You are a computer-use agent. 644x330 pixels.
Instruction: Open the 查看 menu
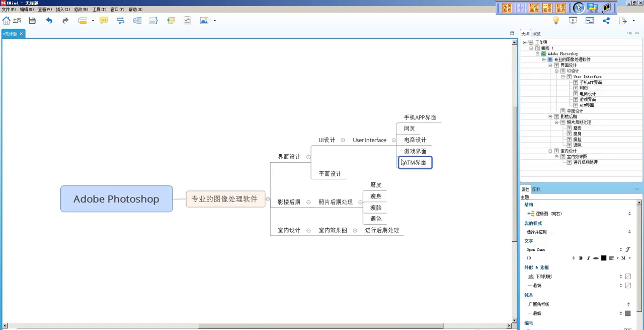pyautogui.click(x=45, y=10)
